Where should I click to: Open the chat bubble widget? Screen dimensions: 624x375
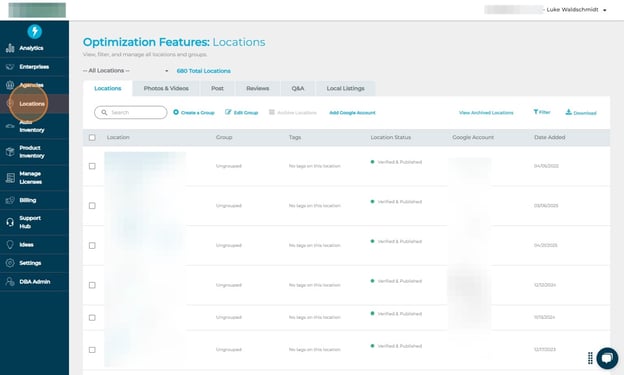click(607, 358)
